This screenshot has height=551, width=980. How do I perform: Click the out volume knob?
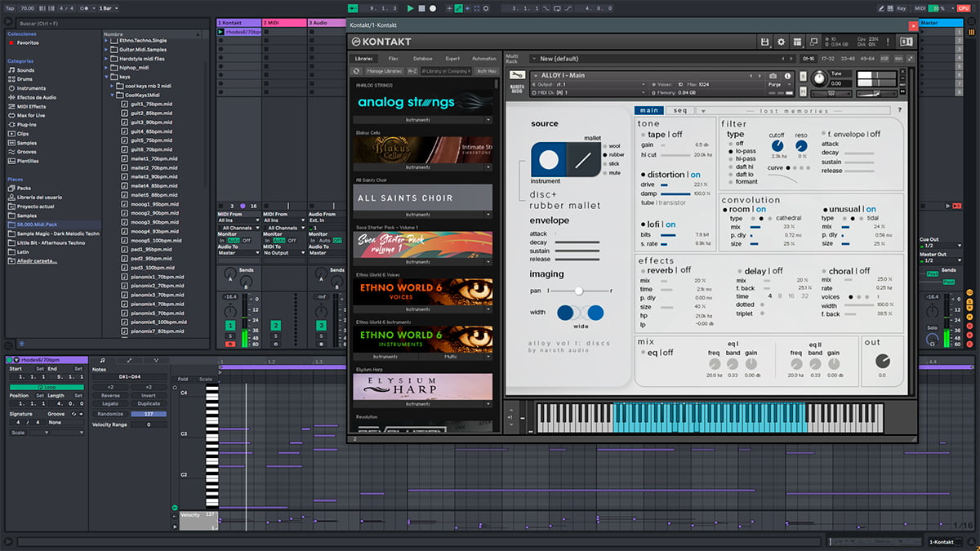(882, 361)
